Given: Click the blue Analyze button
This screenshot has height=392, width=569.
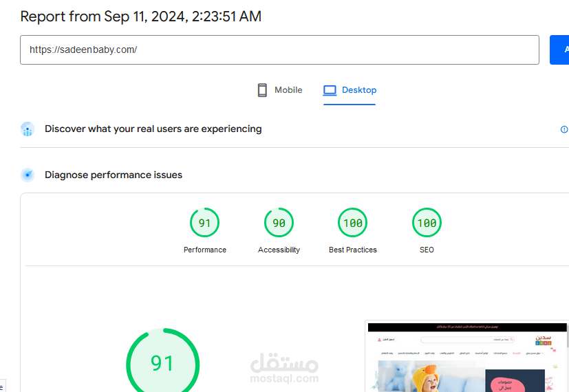Looking at the screenshot, I should pyautogui.click(x=559, y=50).
